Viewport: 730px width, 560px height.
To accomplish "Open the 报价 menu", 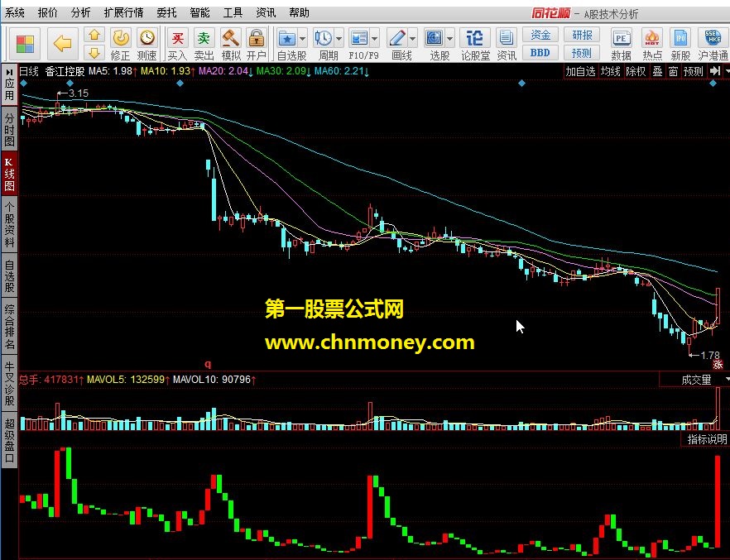I will [x=47, y=12].
